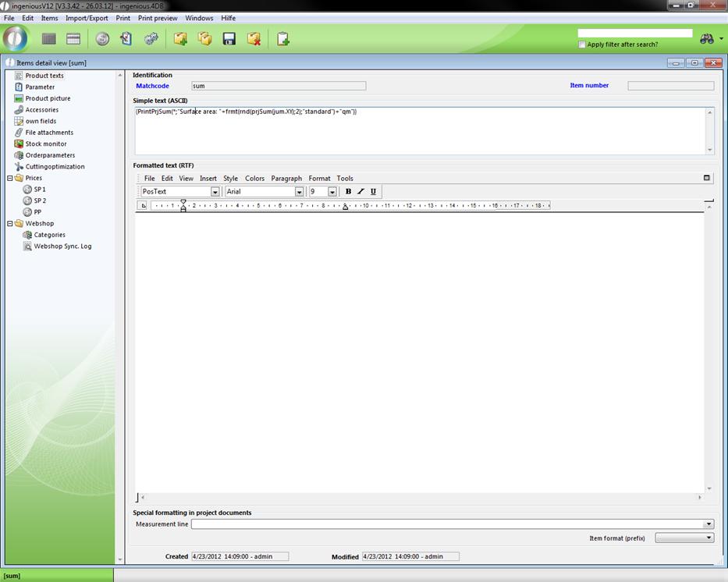Open Webshop Sync. Log in sidebar
This screenshot has height=582, width=728.
coord(62,247)
